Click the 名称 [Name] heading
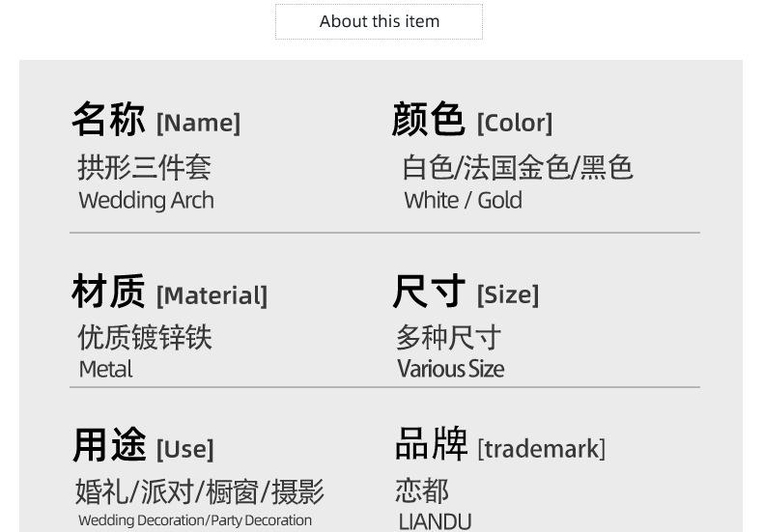763x532 pixels. 155,121
